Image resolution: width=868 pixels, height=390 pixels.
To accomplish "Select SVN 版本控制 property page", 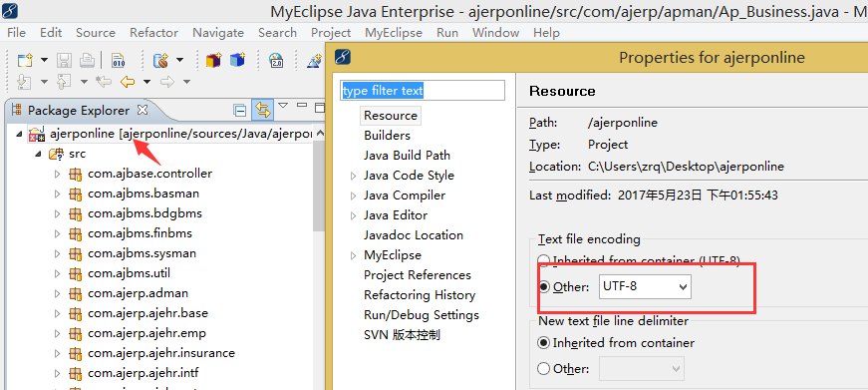I will point(402,334).
